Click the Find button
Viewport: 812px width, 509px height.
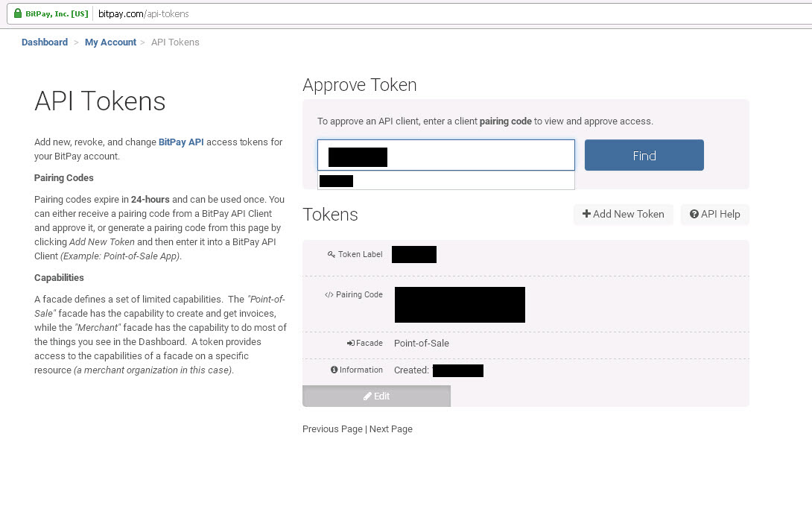point(644,155)
